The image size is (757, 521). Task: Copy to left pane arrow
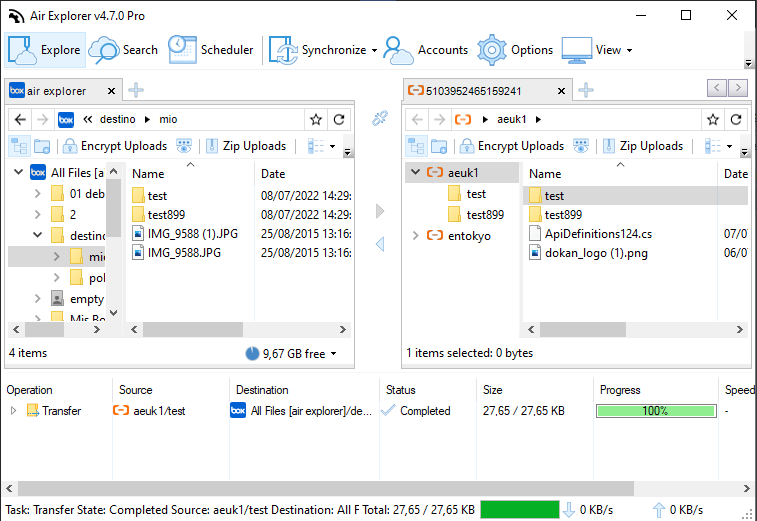380,244
